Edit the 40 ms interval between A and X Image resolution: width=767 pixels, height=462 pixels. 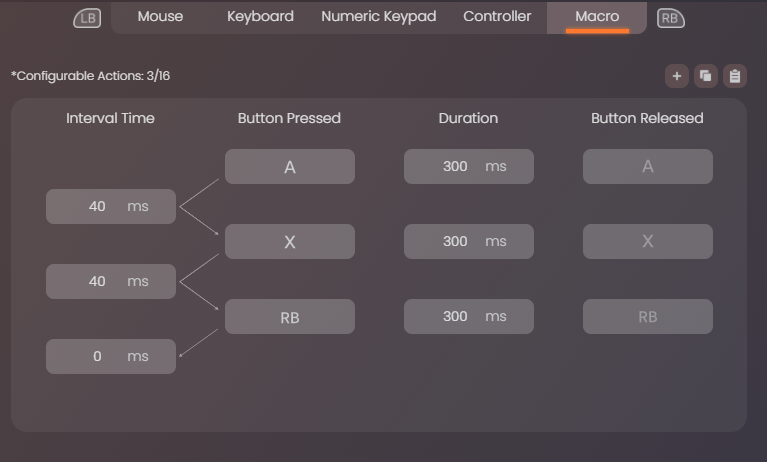[111, 207]
